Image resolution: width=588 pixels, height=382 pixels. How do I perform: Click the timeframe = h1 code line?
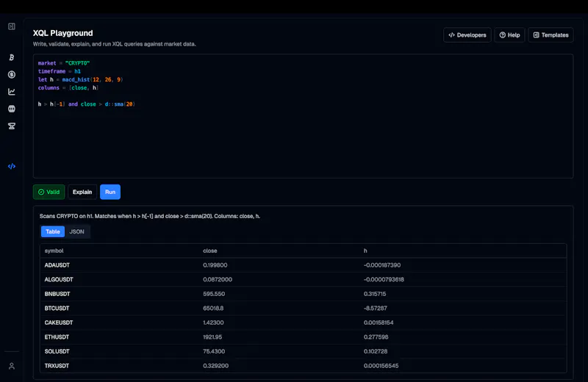tap(60, 71)
